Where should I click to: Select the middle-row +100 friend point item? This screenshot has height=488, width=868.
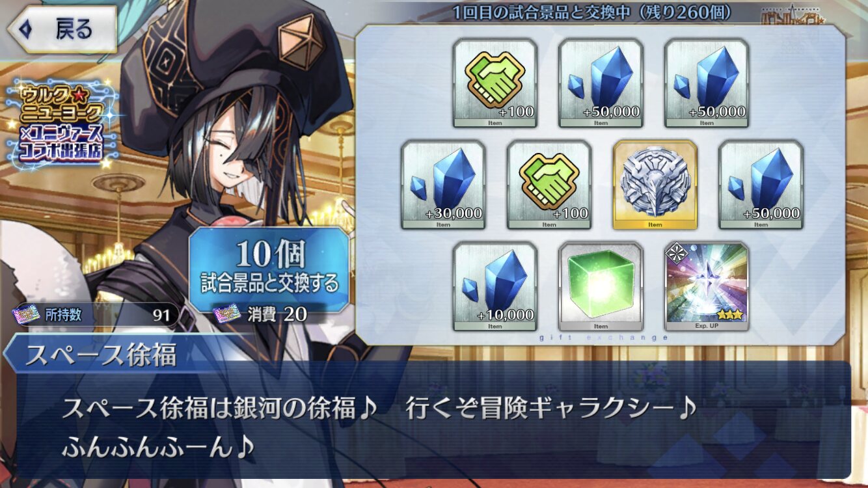(x=549, y=185)
